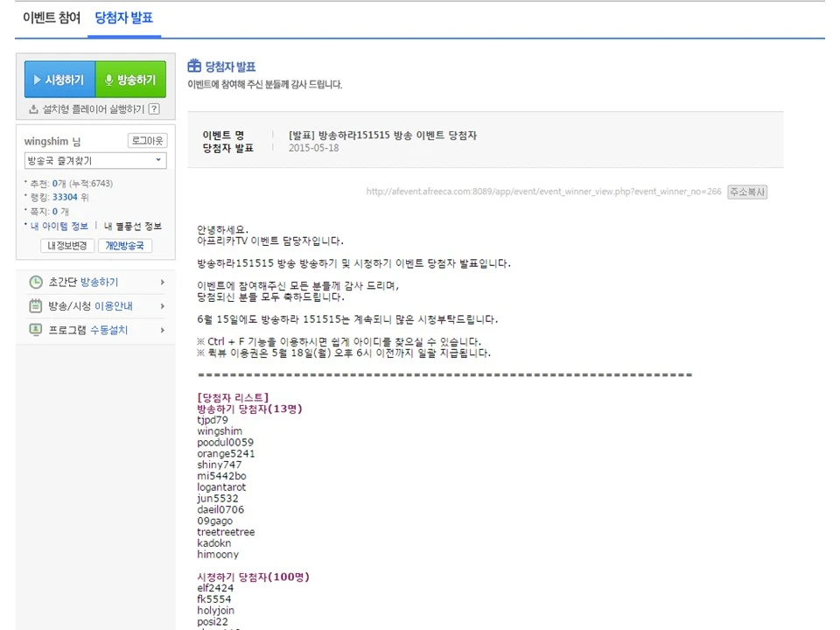Click the download icon beside 설치형 플레이어 실행하기

click(x=33, y=108)
